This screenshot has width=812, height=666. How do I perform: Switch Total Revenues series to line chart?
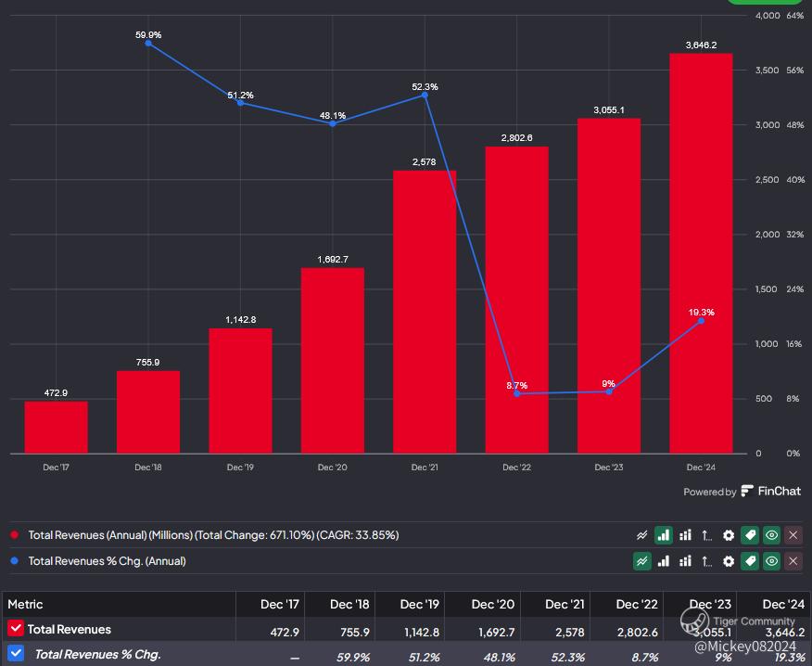click(641, 535)
